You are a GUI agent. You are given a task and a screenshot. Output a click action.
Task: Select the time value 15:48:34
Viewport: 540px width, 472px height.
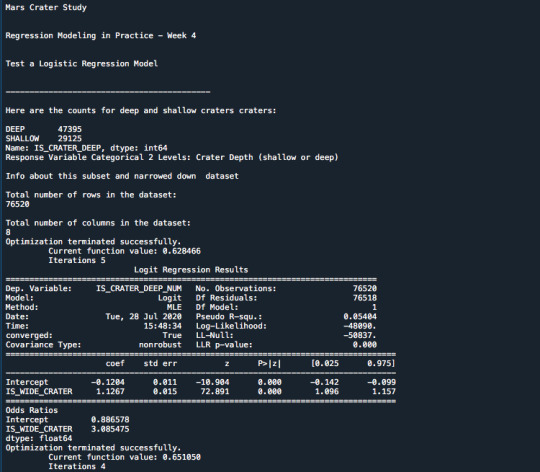point(163,326)
